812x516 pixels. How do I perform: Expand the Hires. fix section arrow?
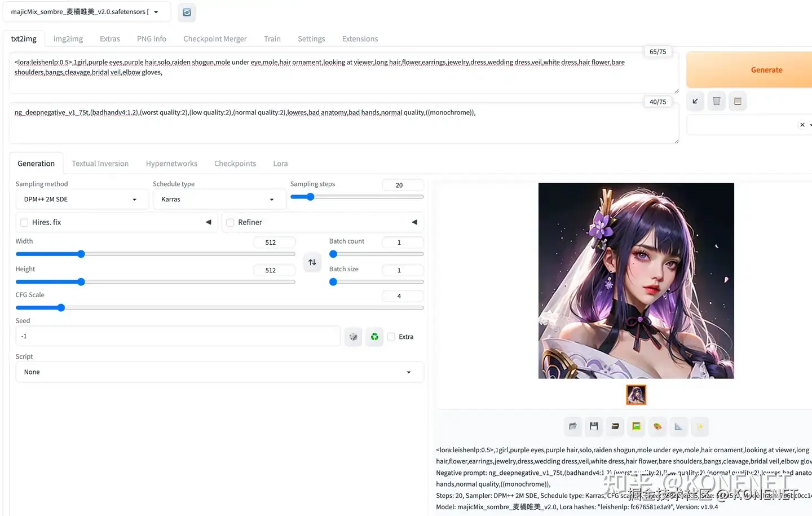(x=209, y=222)
